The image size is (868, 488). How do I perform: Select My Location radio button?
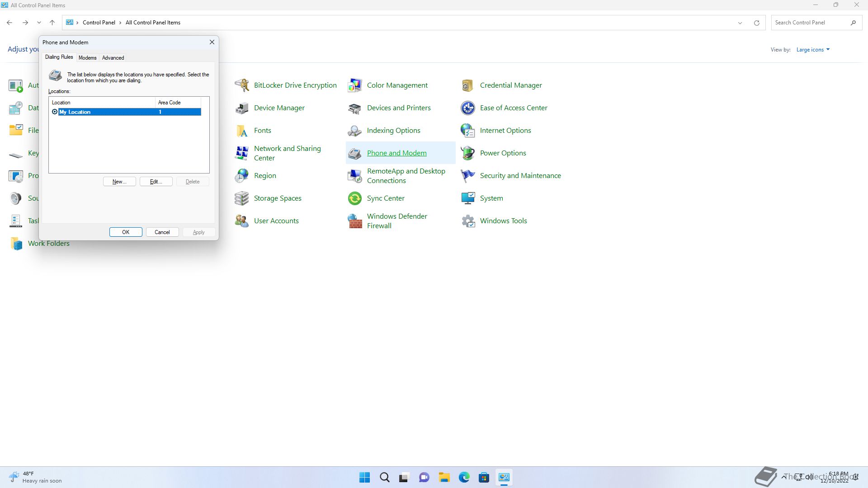[55, 112]
